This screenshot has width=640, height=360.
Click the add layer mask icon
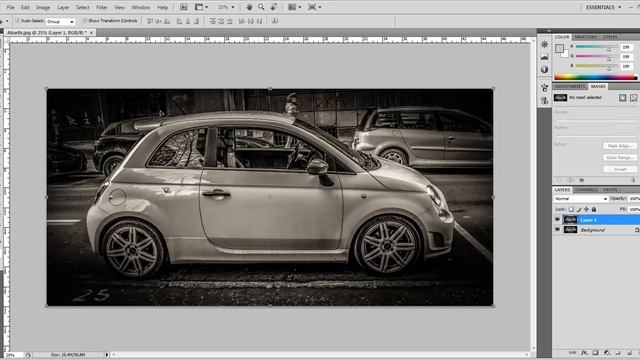point(596,353)
